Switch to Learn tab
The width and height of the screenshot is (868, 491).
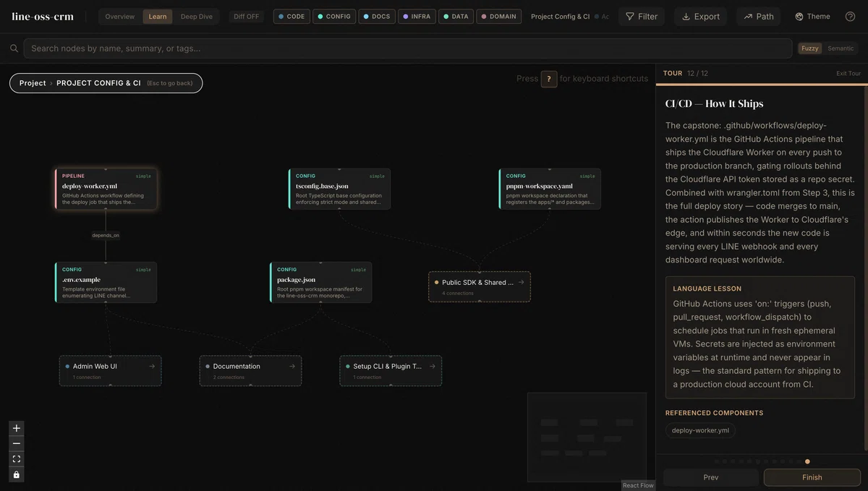click(x=158, y=17)
